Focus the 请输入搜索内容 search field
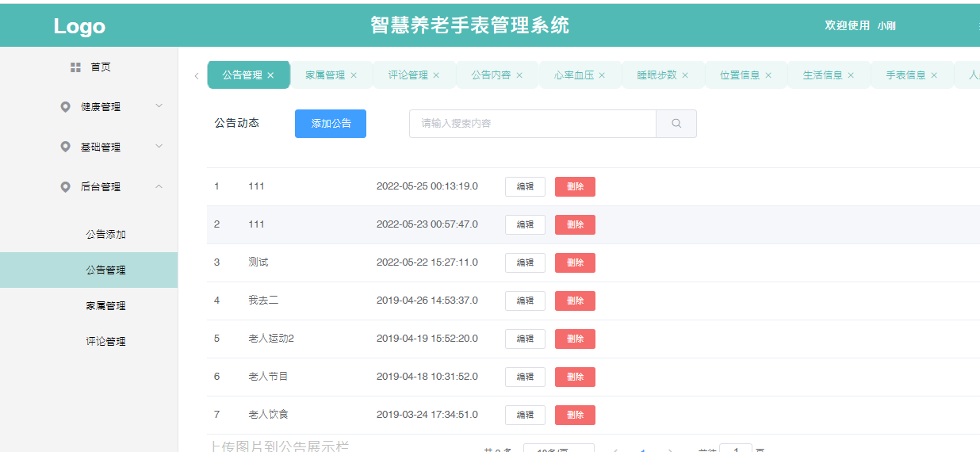The width and height of the screenshot is (980, 452). pyautogui.click(x=532, y=124)
